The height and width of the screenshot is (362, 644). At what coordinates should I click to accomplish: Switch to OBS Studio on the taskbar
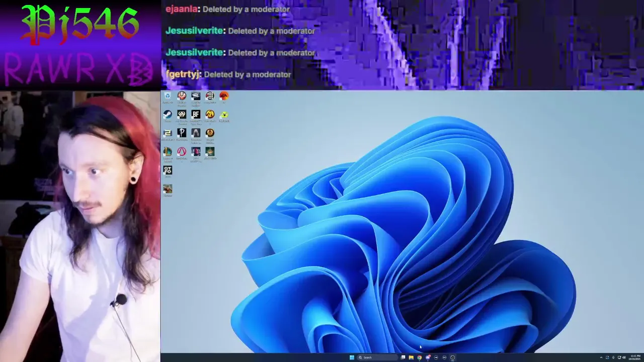452,357
